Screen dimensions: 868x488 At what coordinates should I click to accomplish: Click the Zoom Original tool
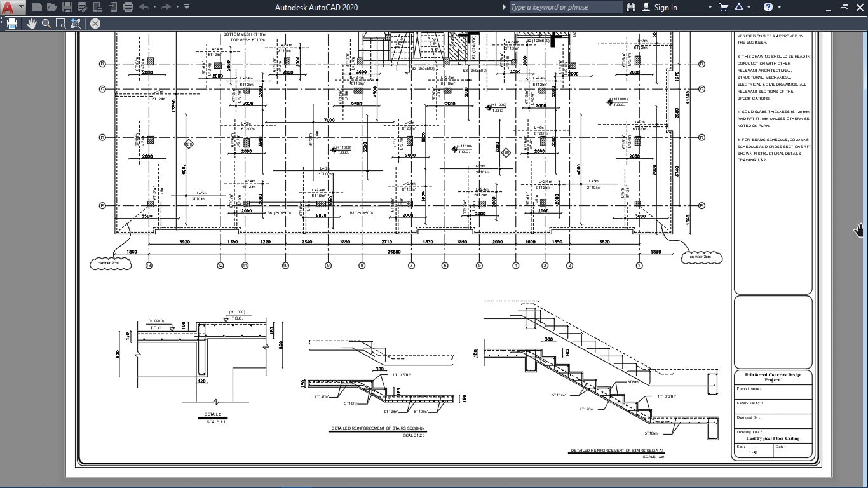coord(76,24)
